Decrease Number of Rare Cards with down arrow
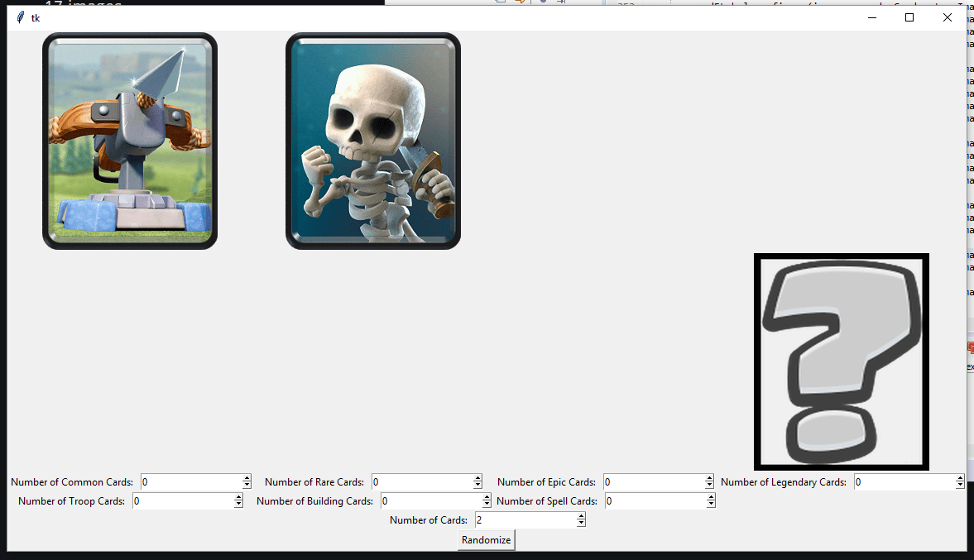974x560 pixels. (x=477, y=486)
